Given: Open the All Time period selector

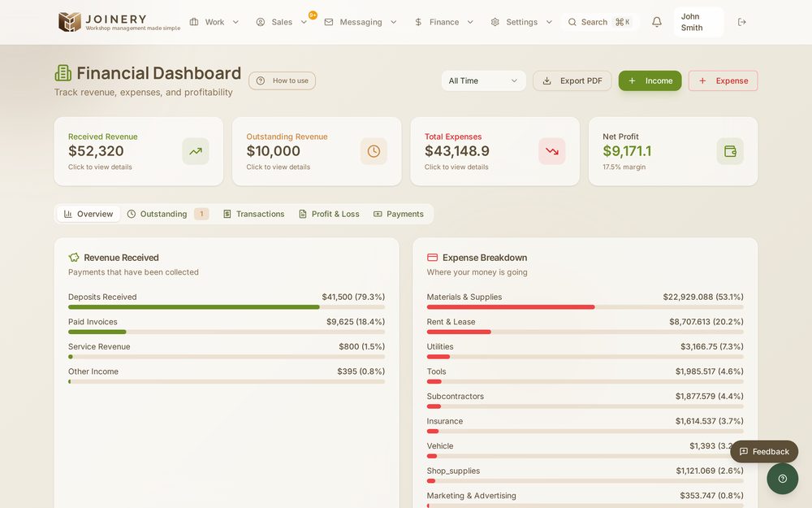Looking at the screenshot, I should (x=483, y=80).
